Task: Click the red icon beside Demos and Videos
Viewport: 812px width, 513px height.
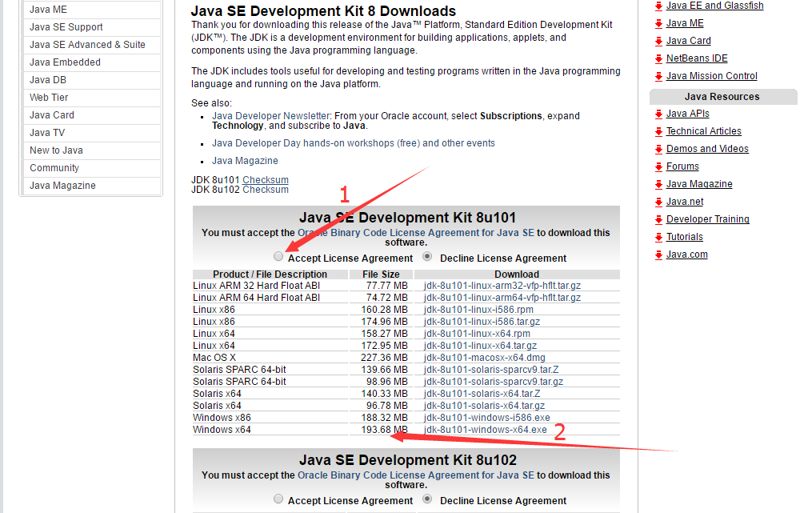Action: [x=658, y=149]
